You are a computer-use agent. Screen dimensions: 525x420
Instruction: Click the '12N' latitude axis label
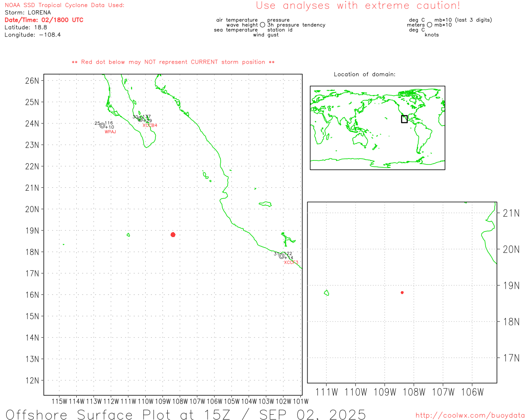[x=32, y=380]
